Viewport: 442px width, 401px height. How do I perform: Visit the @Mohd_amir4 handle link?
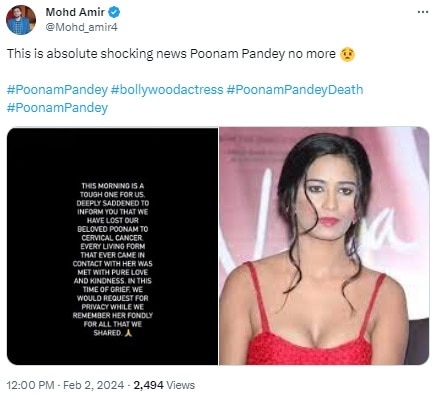tap(81, 27)
